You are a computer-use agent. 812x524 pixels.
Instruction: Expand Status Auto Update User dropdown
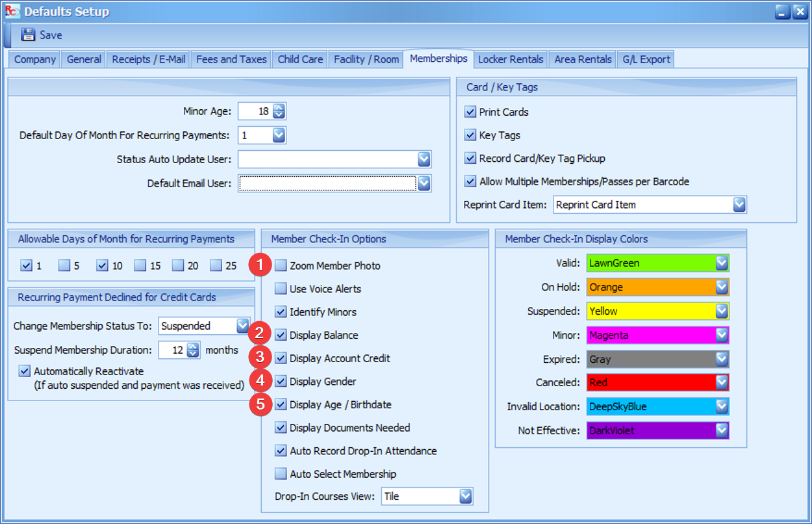(424, 159)
